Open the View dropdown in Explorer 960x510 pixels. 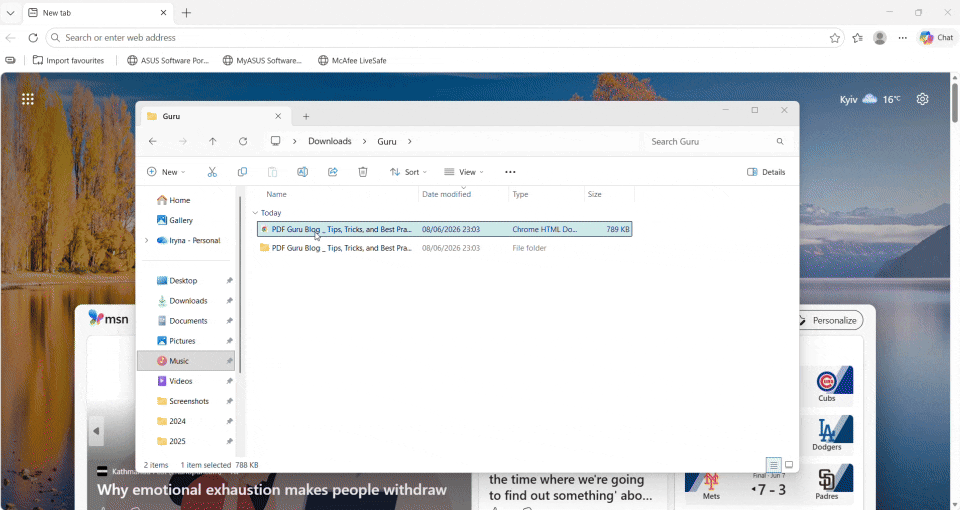coord(463,172)
